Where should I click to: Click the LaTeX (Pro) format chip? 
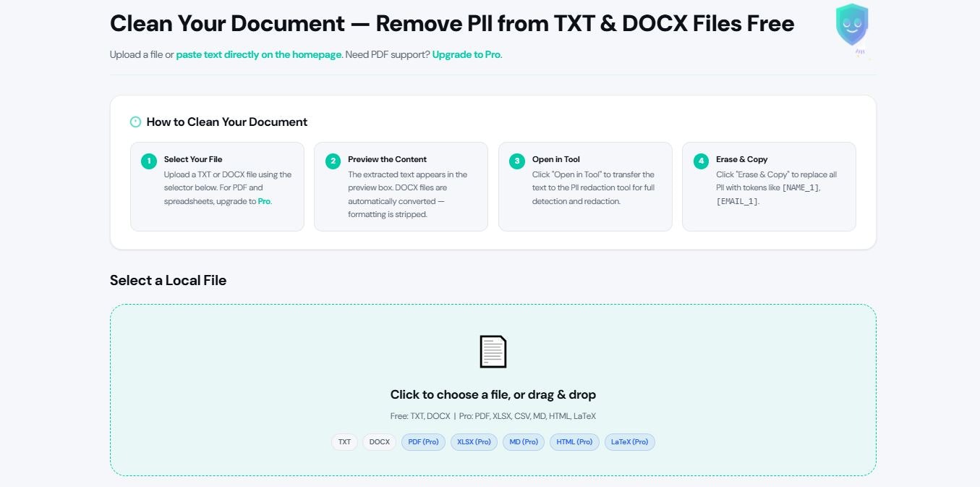click(x=629, y=442)
